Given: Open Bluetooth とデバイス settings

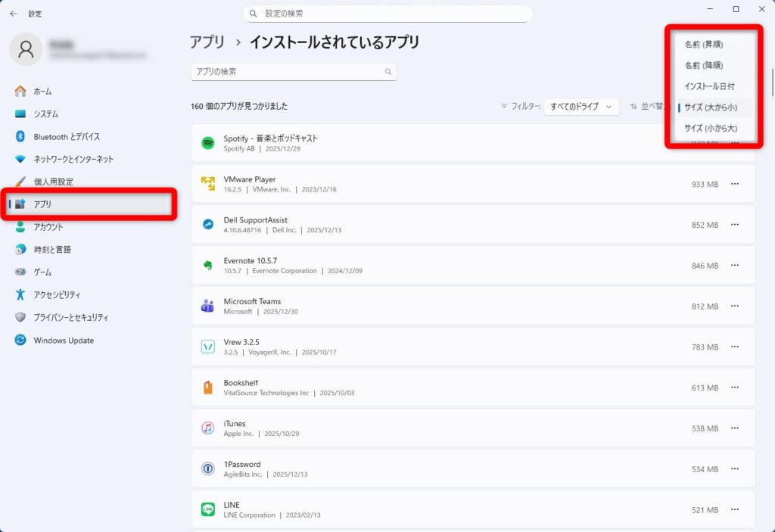Looking at the screenshot, I should click(67, 137).
